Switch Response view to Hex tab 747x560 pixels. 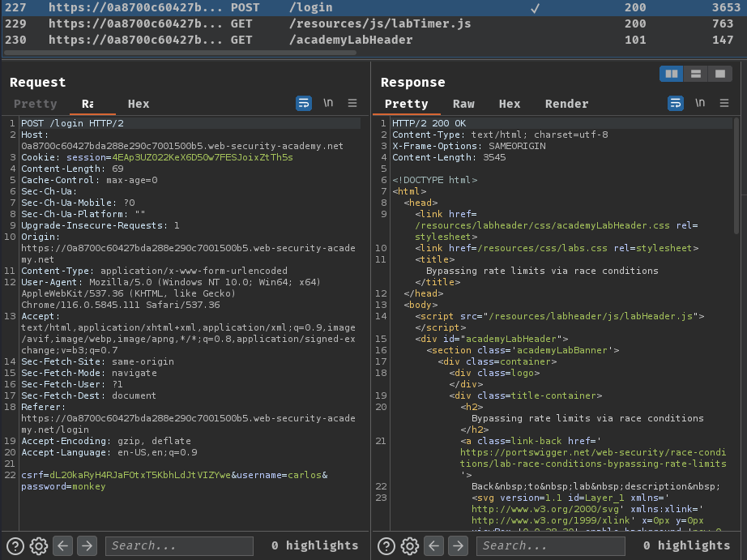(x=510, y=104)
